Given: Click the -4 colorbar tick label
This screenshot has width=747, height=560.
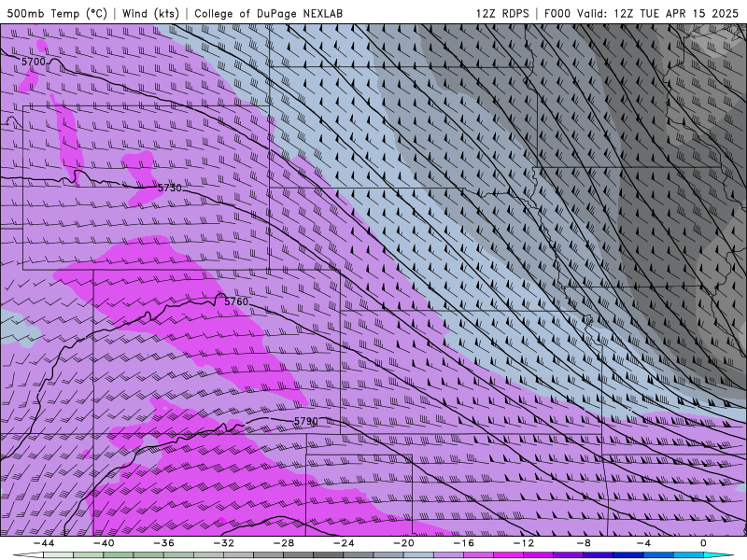Looking at the screenshot, I should (644, 543).
